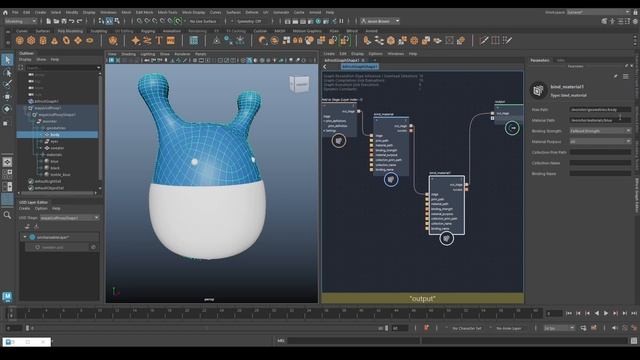
Task: Activate the Paint selection brush tool
Action: point(7,84)
